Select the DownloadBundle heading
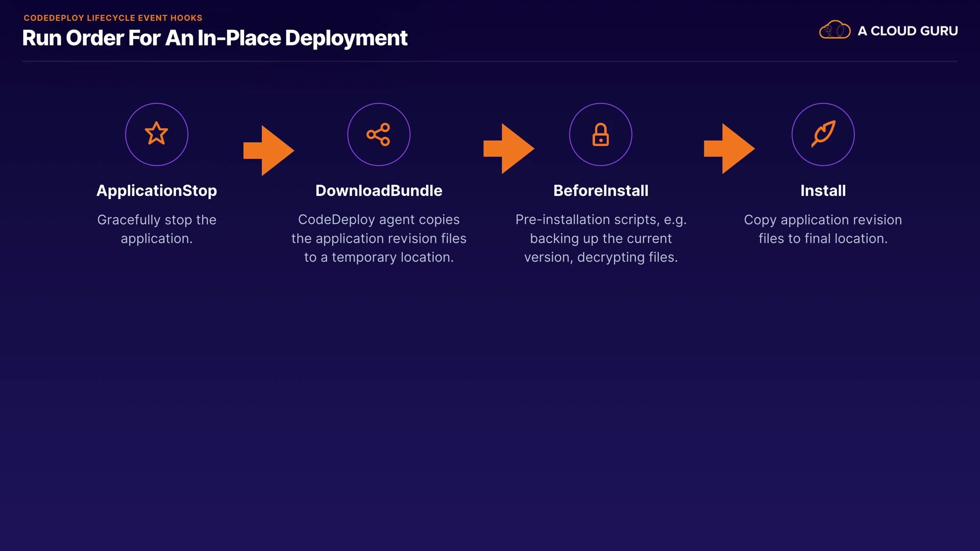 click(x=379, y=190)
